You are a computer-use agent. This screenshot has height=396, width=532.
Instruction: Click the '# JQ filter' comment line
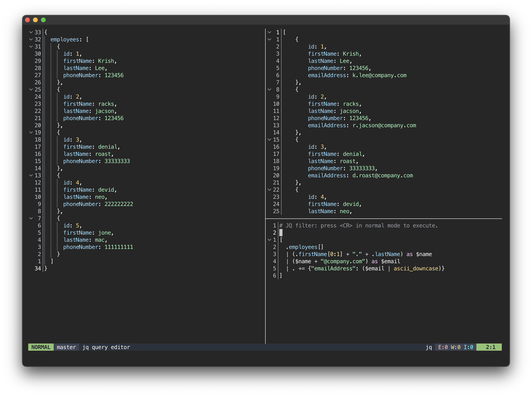pyautogui.click(x=359, y=226)
